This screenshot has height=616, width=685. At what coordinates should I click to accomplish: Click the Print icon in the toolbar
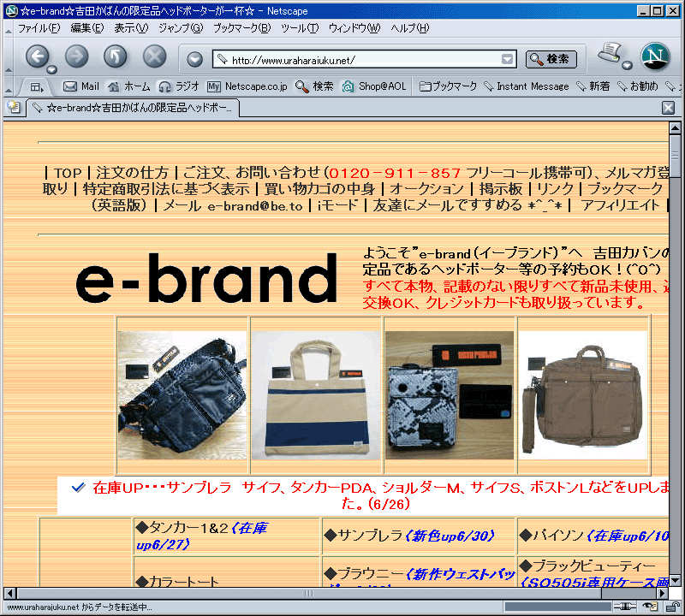point(610,53)
